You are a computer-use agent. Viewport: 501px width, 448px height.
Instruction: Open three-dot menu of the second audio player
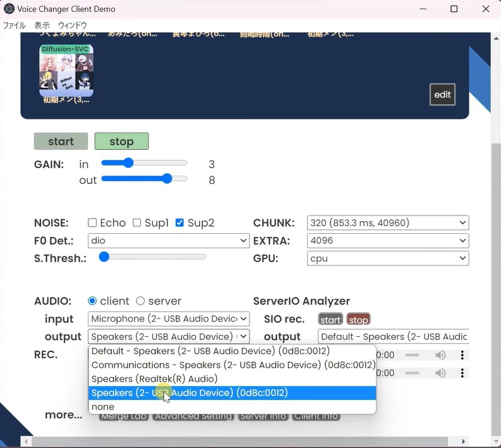coord(462,373)
